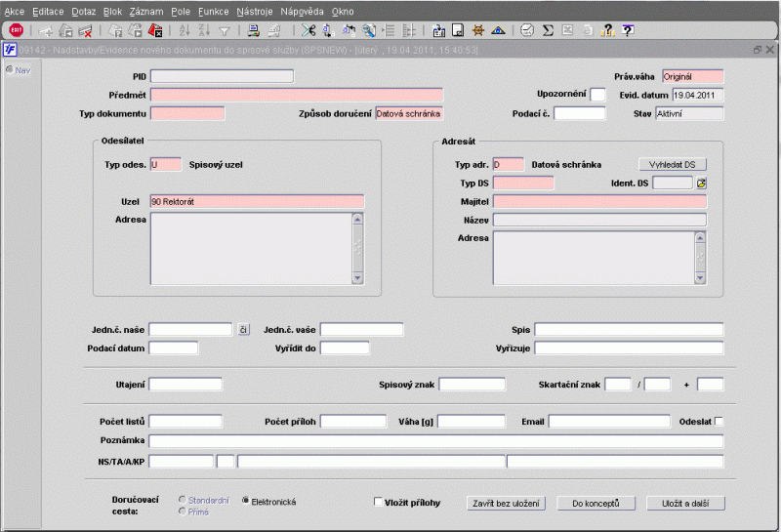Click the copy icon beside scissors

coord(328,31)
